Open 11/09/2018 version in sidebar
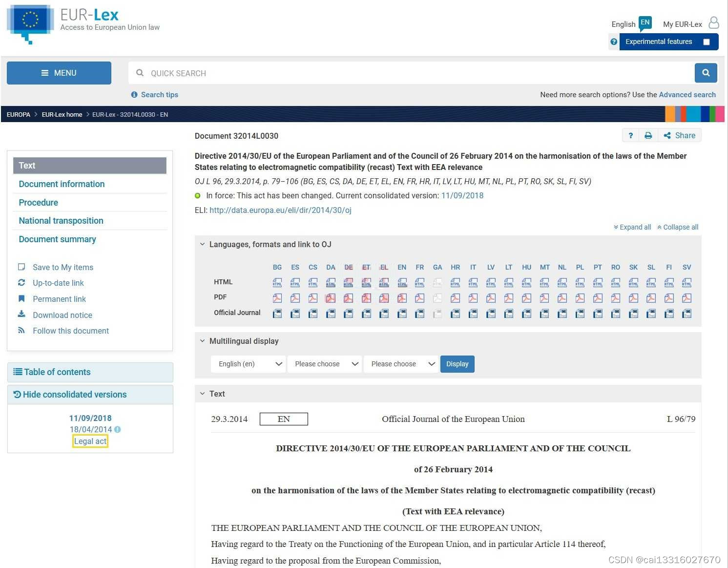The height and width of the screenshot is (568, 728). pos(90,418)
